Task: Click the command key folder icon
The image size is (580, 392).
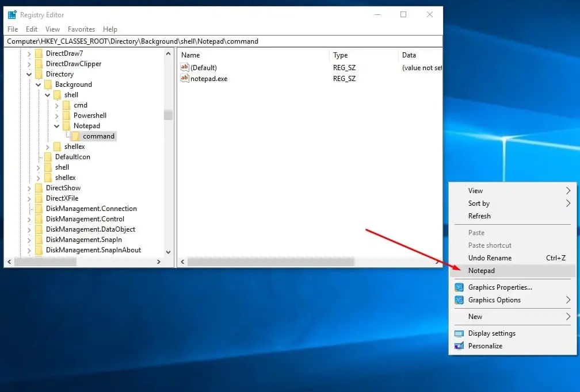Action: tap(76, 136)
